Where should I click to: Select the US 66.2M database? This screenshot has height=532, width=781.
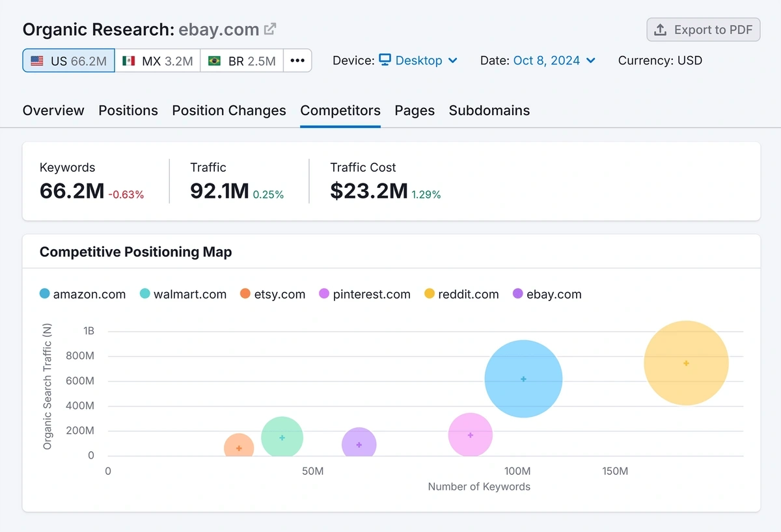coord(69,60)
